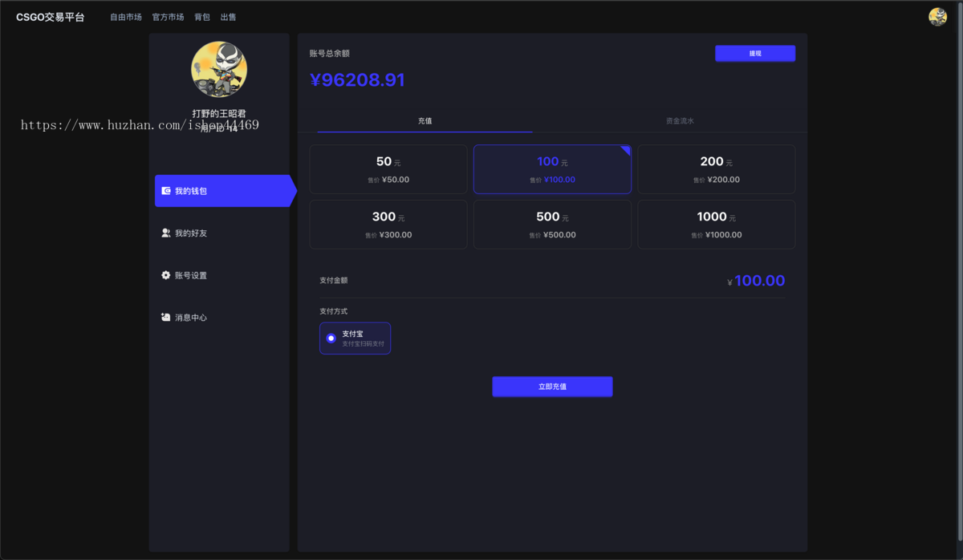Click the payment amount ¥100.00 value
The height and width of the screenshot is (560, 963).
[756, 281]
